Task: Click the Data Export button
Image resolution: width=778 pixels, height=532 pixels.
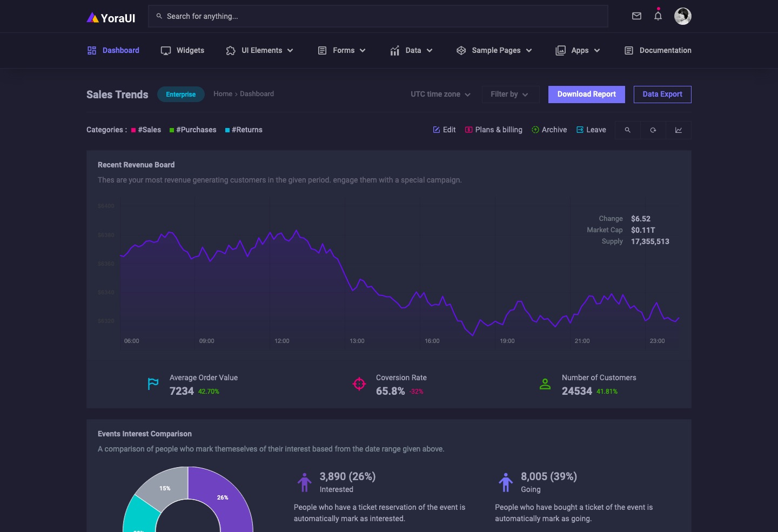Action: click(x=662, y=95)
